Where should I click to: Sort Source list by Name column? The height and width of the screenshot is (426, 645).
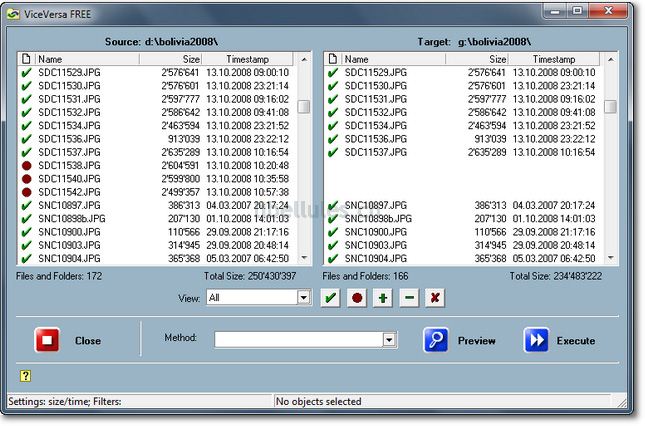(x=88, y=59)
